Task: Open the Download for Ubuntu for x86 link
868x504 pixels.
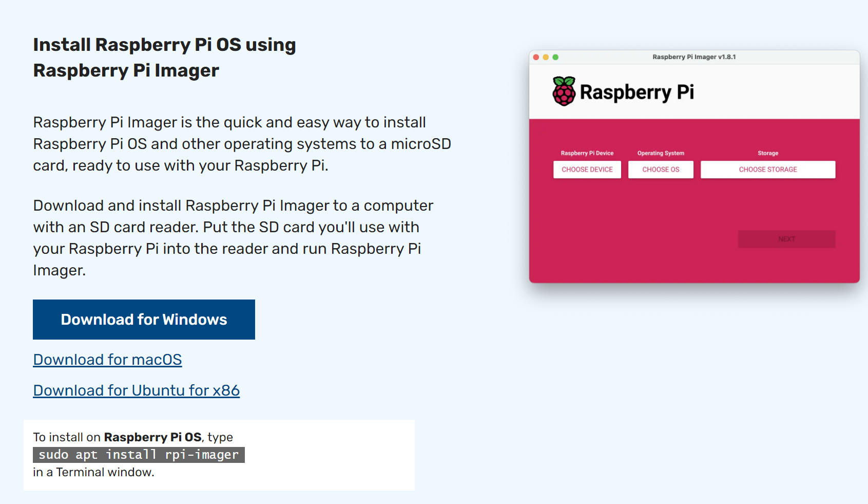Action: click(x=136, y=390)
